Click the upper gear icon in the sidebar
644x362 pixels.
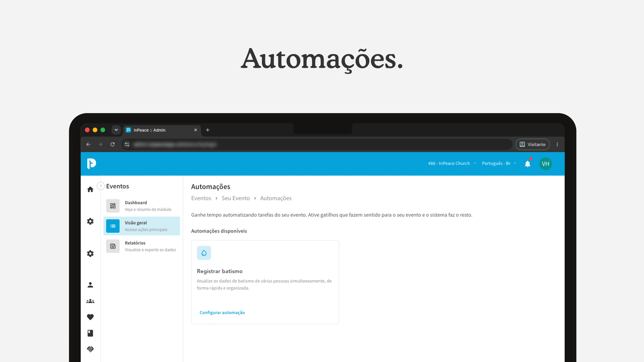click(90, 221)
